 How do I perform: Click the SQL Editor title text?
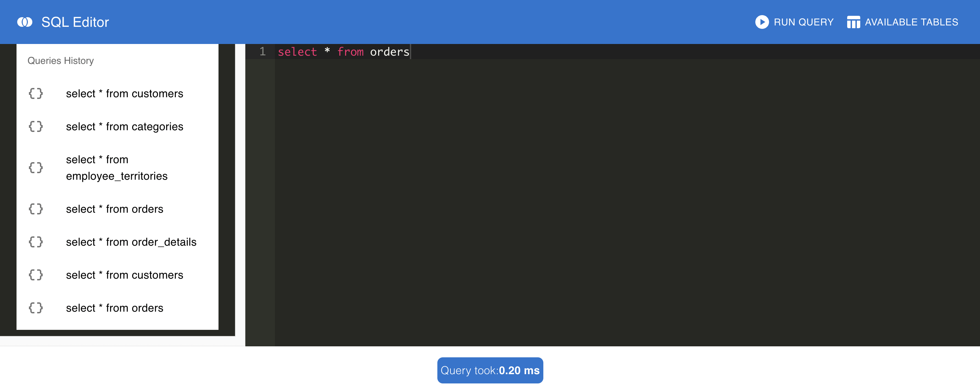(x=75, y=22)
